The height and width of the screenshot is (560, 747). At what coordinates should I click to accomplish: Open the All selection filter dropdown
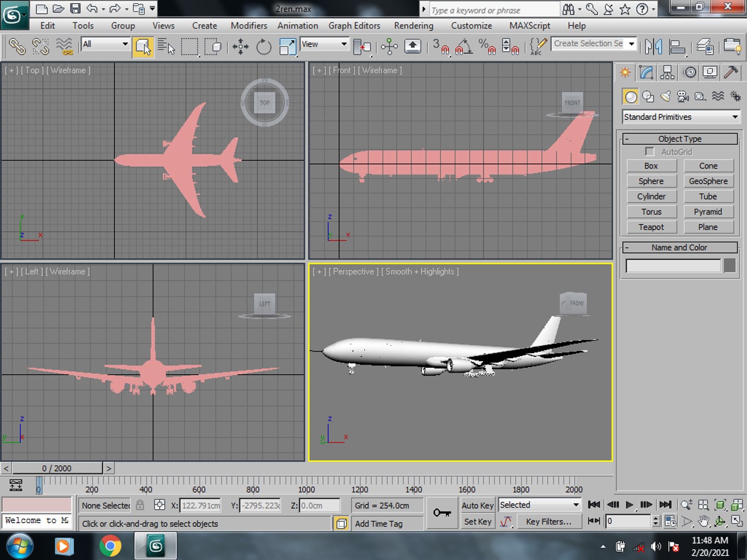(105, 44)
